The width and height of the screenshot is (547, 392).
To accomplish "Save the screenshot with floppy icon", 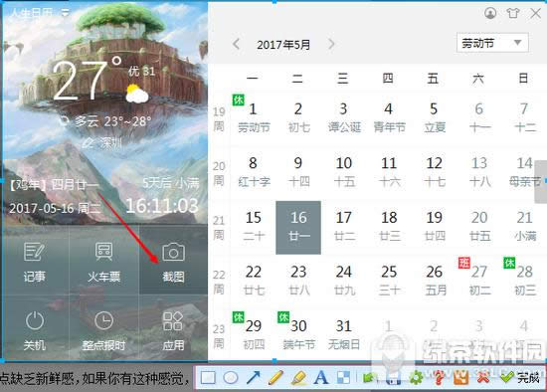I will 393,378.
